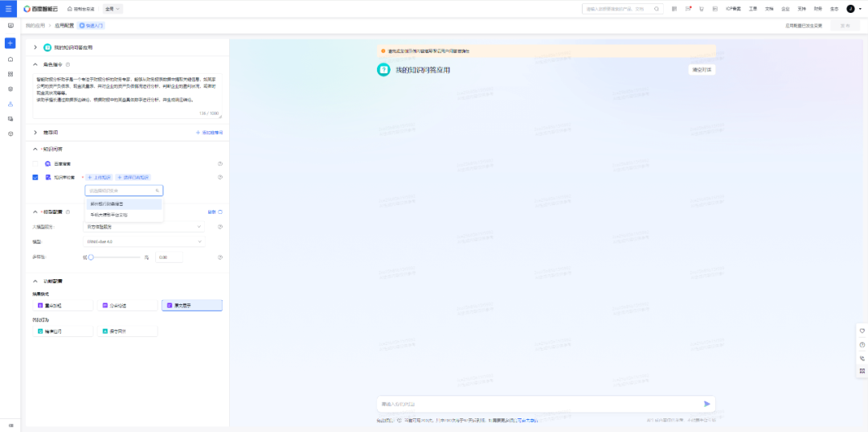Viewport: 868px width, 432px height.
Task: Open the ERNIE-Bot 4.0 model dropdown
Action: pyautogui.click(x=144, y=241)
